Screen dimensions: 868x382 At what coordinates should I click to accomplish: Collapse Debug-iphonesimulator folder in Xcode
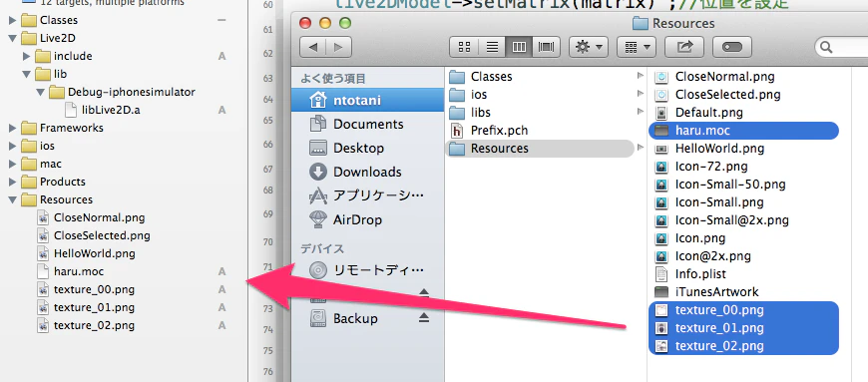[x=40, y=92]
